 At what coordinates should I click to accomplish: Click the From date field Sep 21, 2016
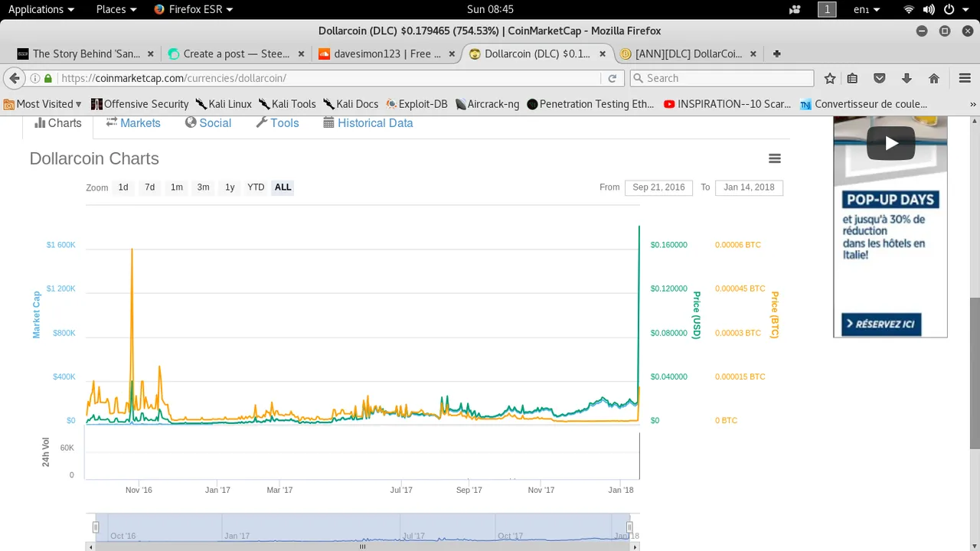[658, 187]
